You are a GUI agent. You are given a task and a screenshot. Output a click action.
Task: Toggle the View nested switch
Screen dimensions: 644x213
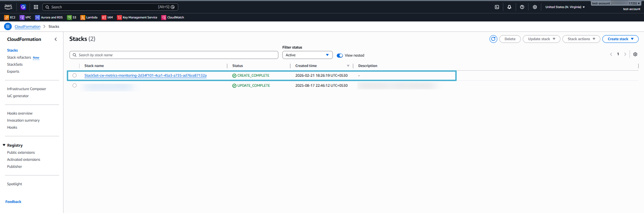coord(340,55)
